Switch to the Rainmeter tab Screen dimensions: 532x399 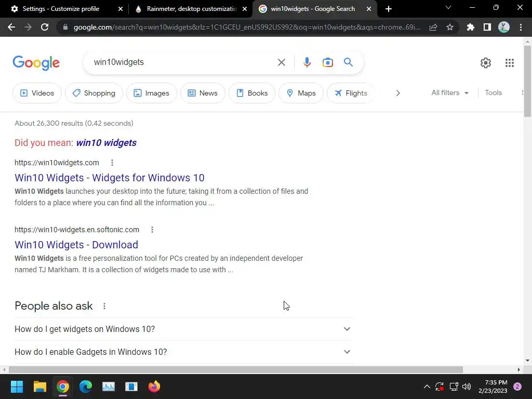point(191,9)
